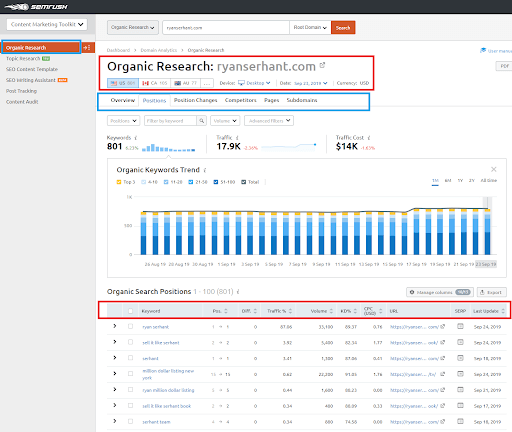Toggle the Total legend checkbox

coord(244,182)
